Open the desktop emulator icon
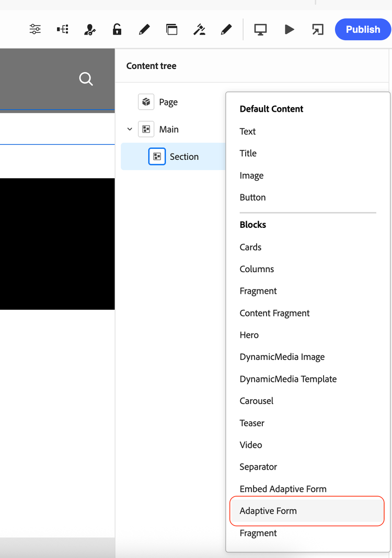Viewport: 392px width, 558px height. coord(260,29)
